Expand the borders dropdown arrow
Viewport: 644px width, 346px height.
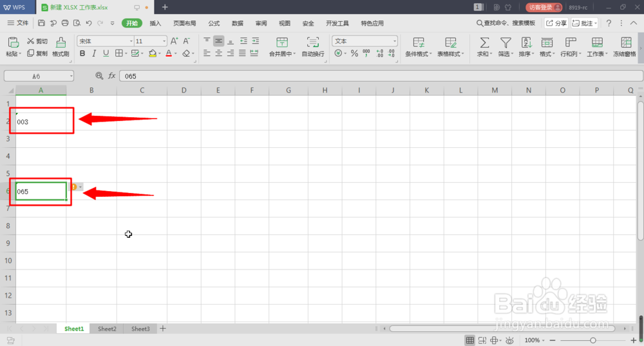[126, 54]
